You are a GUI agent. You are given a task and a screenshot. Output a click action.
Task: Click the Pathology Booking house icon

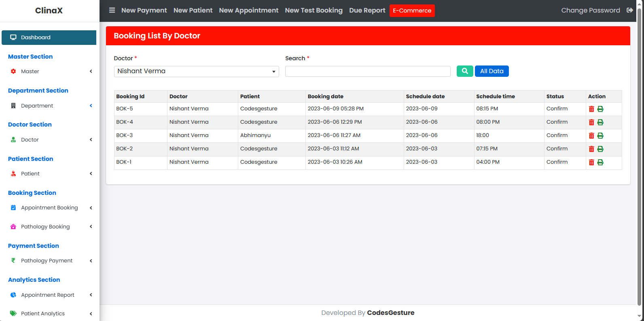[x=13, y=226]
